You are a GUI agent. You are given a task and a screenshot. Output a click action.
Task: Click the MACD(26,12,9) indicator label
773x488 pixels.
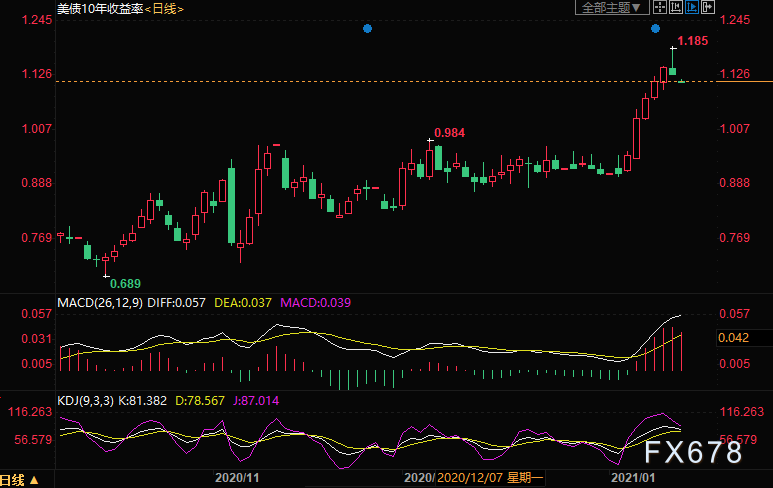tap(100, 303)
